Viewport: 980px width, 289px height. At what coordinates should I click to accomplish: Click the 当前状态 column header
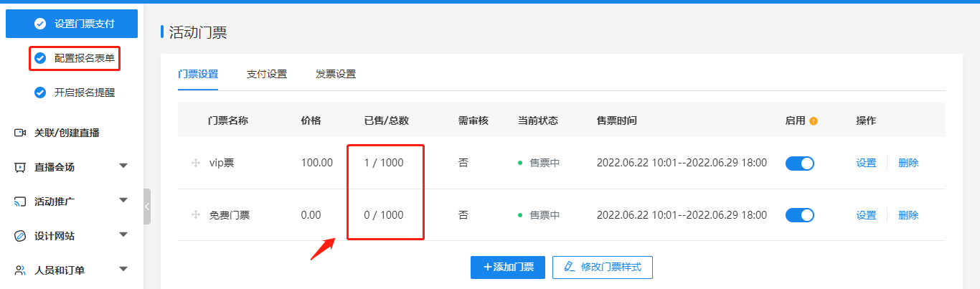(538, 120)
